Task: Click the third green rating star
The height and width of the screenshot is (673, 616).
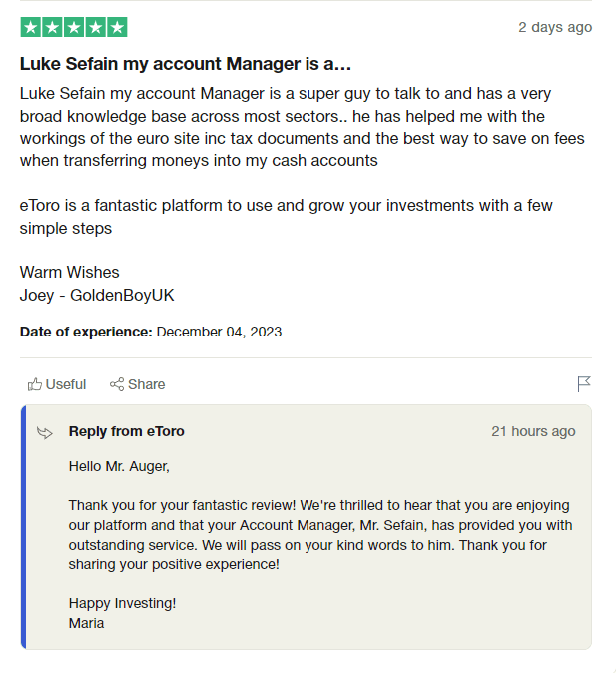Action: coord(74,27)
